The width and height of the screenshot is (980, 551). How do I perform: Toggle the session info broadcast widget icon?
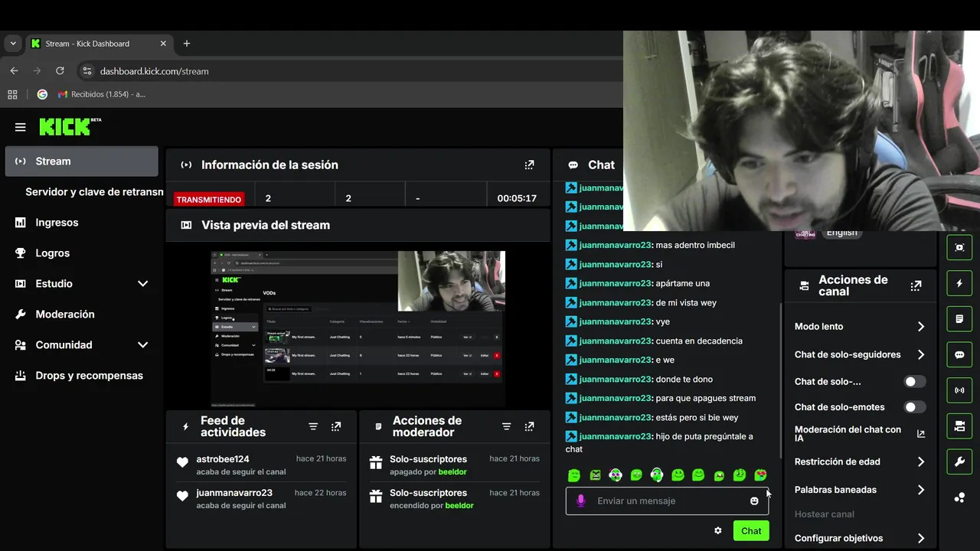point(959,390)
